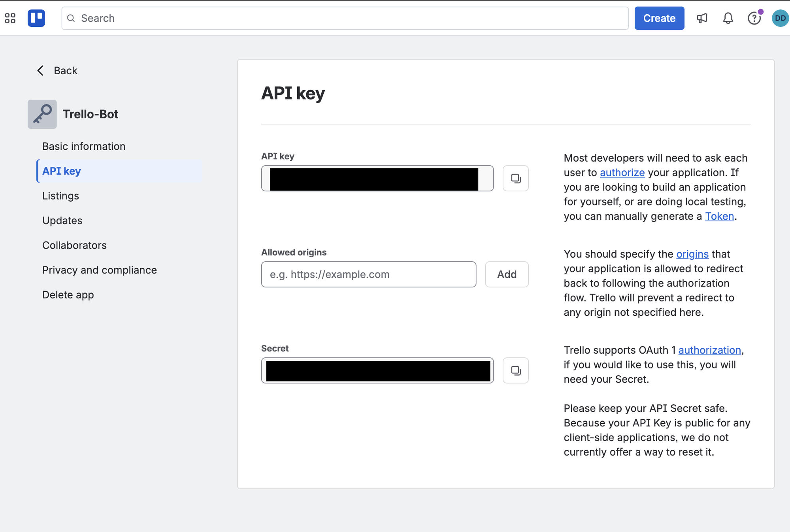Open the Collaborators section

pos(74,245)
